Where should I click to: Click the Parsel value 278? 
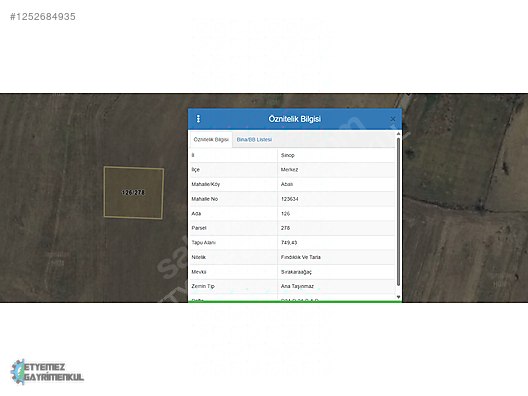click(285, 228)
